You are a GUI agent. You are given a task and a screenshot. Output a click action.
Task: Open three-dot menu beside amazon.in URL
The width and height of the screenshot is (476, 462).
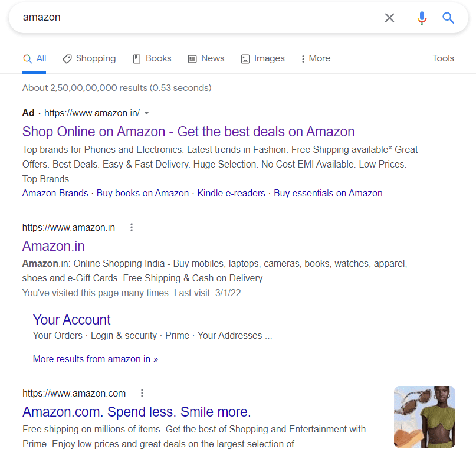tap(132, 227)
